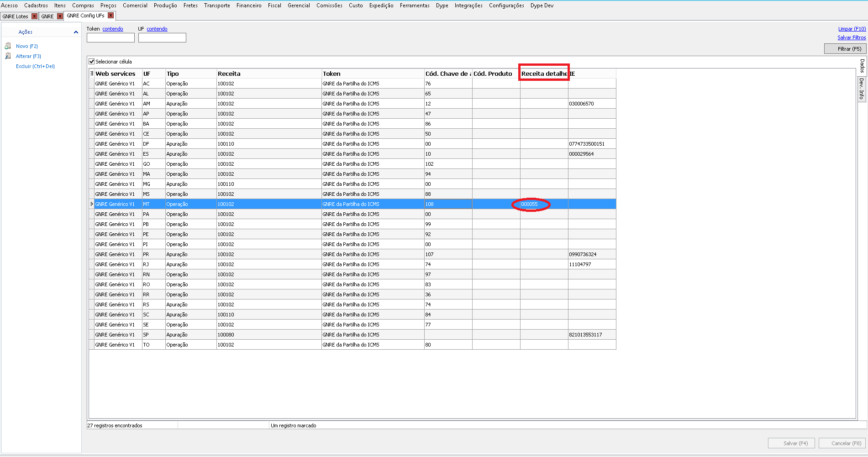Click the Salvar Filtros link
Image resolution: width=868 pixels, height=457 pixels.
coord(852,37)
